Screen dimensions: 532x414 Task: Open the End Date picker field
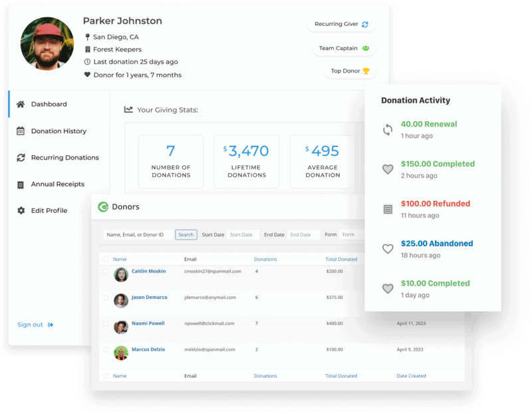pos(303,235)
